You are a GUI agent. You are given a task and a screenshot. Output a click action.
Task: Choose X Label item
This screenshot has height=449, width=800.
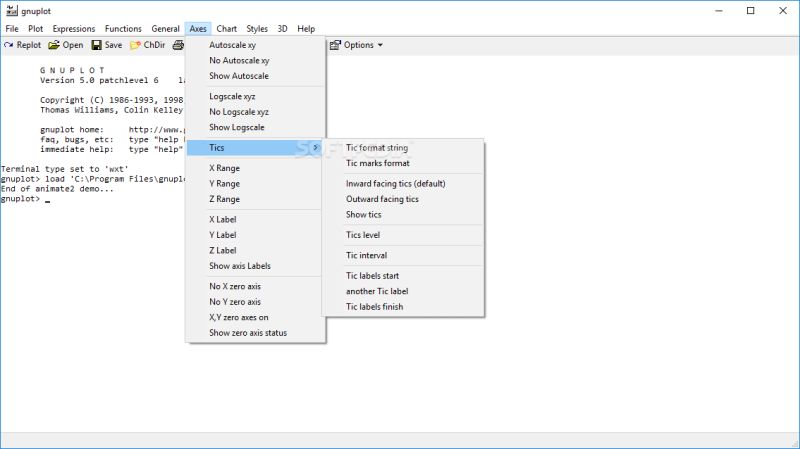(256, 219)
